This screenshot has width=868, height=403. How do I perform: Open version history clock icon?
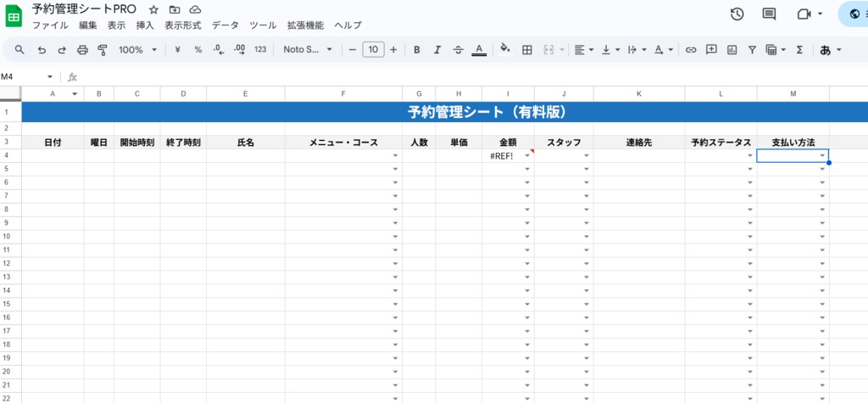tap(737, 14)
